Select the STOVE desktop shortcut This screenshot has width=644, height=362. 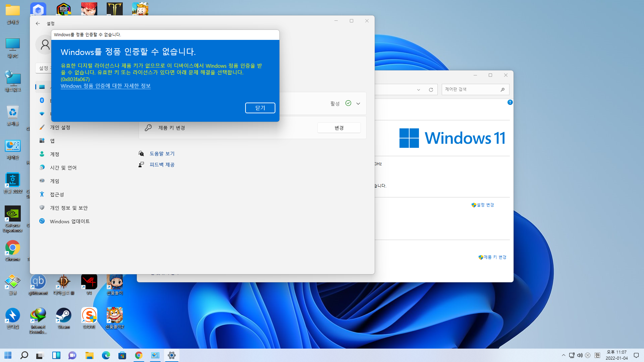click(x=89, y=318)
